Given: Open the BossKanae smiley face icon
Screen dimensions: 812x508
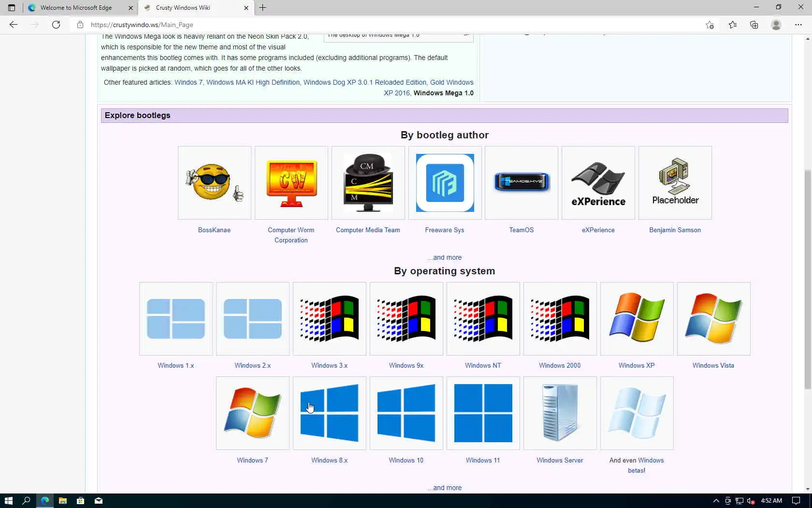Looking at the screenshot, I should tap(215, 183).
